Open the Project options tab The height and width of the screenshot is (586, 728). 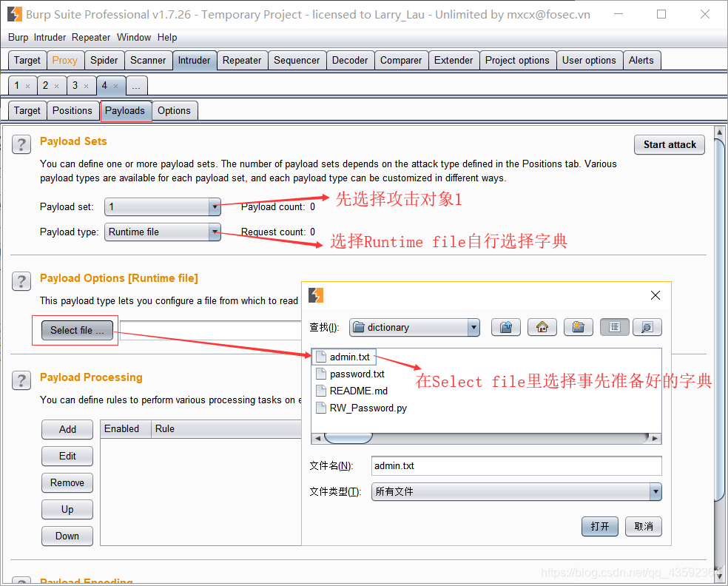517,61
